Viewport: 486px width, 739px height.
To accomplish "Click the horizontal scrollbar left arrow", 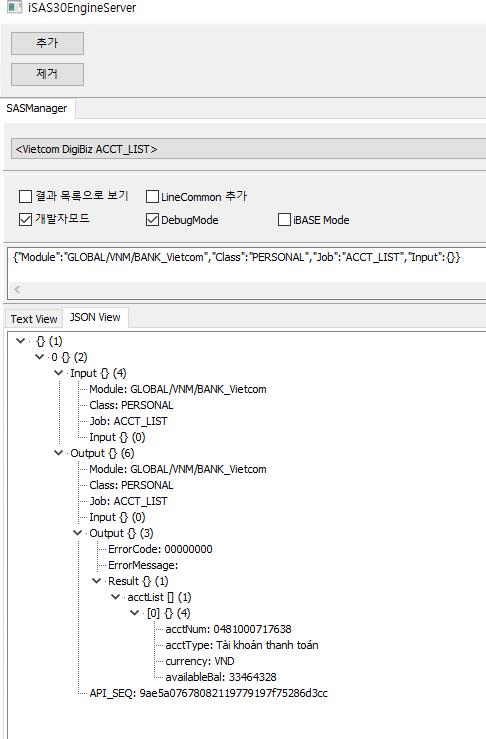I will coord(17,289).
